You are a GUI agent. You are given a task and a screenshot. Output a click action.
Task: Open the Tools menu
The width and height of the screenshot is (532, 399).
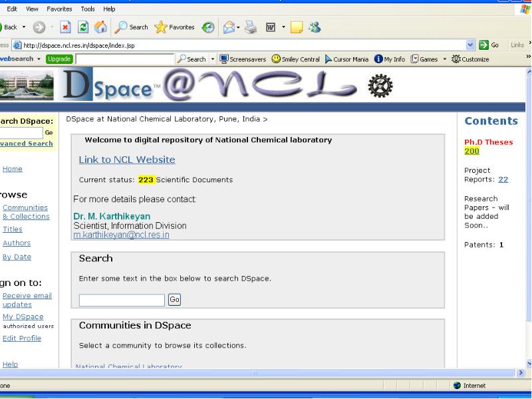[x=88, y=9]
